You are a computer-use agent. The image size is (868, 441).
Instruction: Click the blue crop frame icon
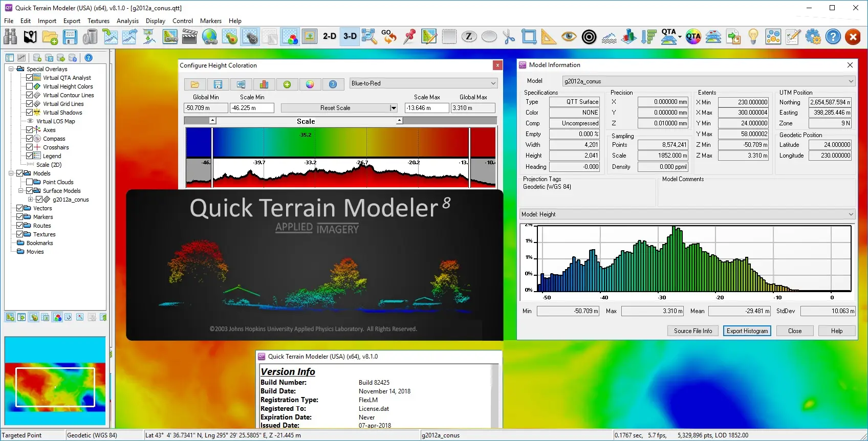coord(529,37)
